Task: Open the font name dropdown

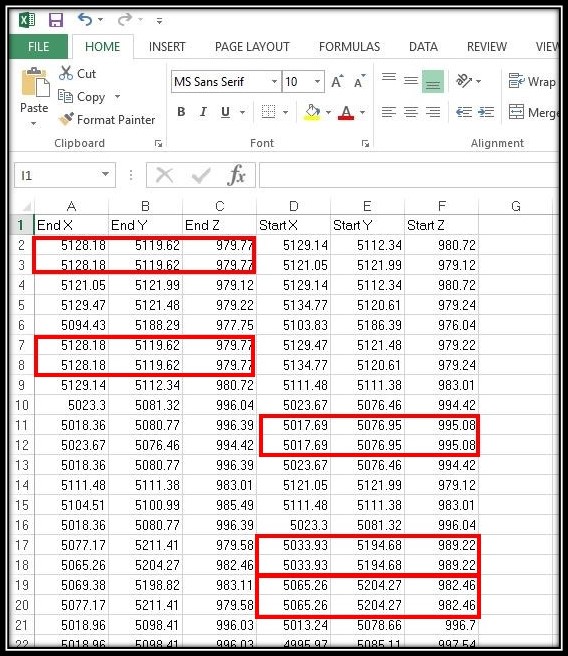Action: point(274,81)
